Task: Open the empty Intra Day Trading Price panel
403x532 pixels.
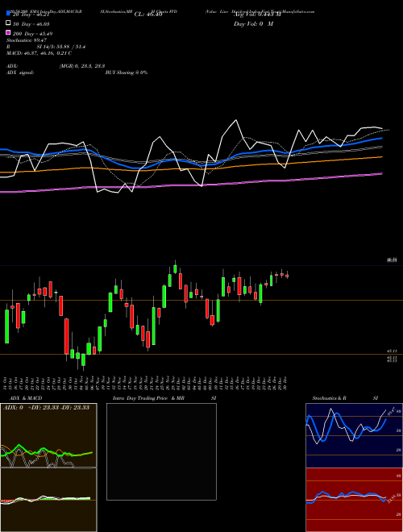Action: click(x=161, y=451)
